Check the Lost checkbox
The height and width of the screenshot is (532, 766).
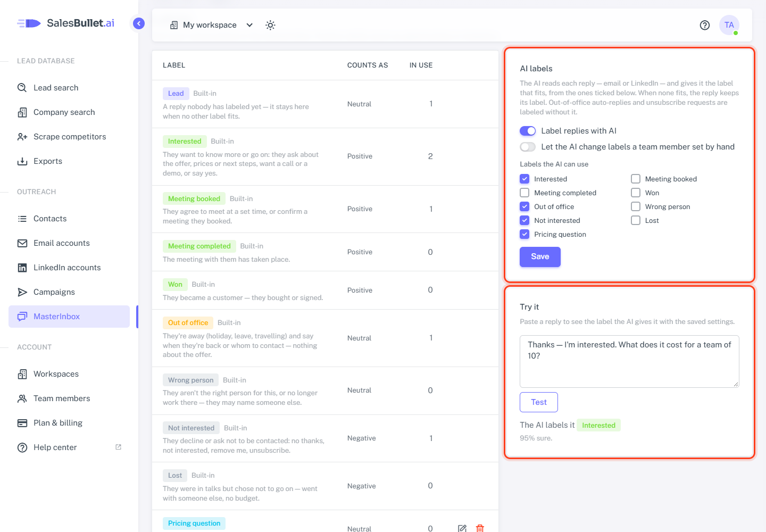pos(636,220)
